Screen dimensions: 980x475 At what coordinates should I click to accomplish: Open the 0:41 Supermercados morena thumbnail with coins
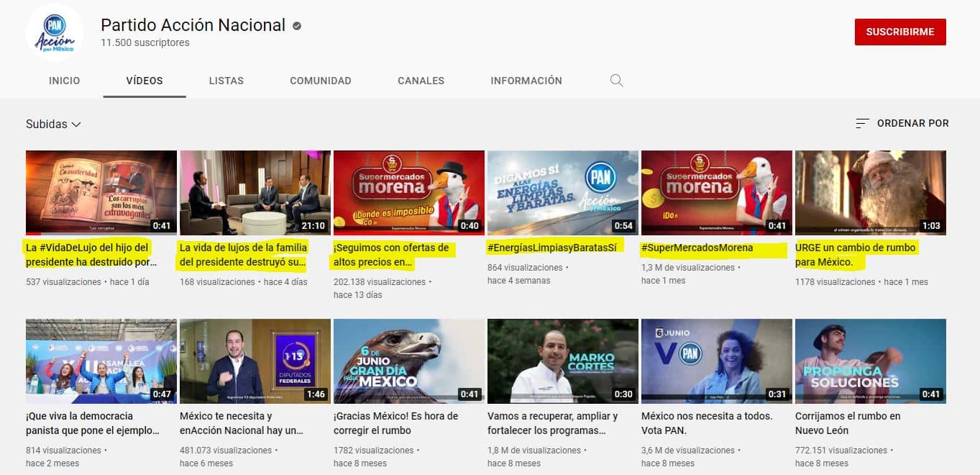pos(717,193)
